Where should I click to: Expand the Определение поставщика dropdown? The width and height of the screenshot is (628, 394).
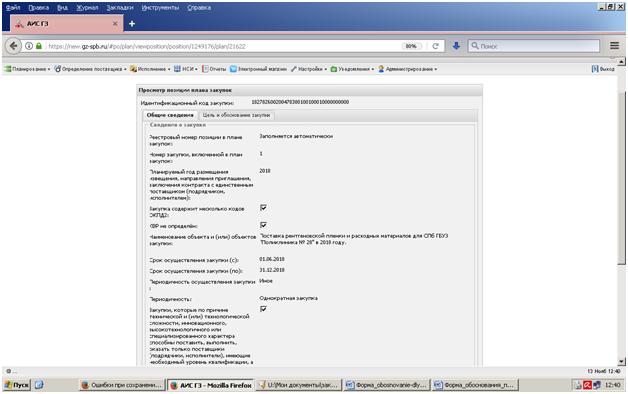pos(91,69)
